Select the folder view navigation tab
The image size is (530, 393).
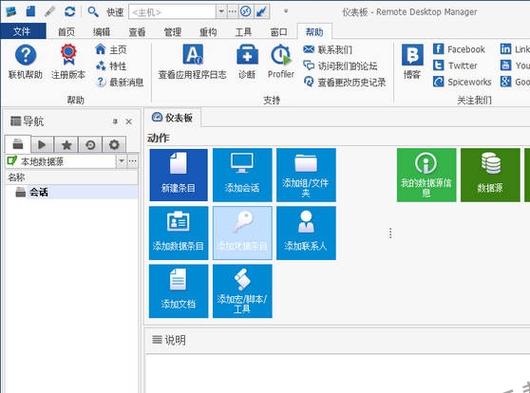(18, 144)
